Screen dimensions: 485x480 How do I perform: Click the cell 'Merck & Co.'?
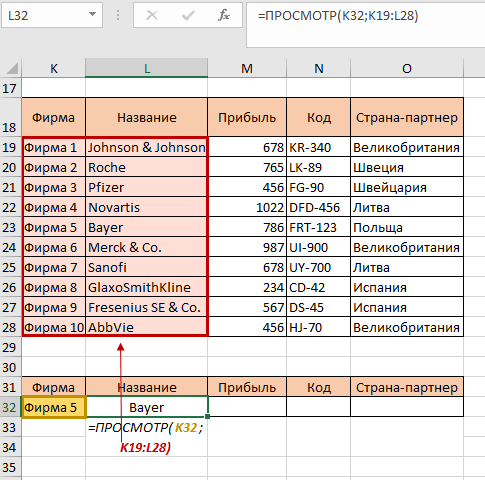(147, 247)
